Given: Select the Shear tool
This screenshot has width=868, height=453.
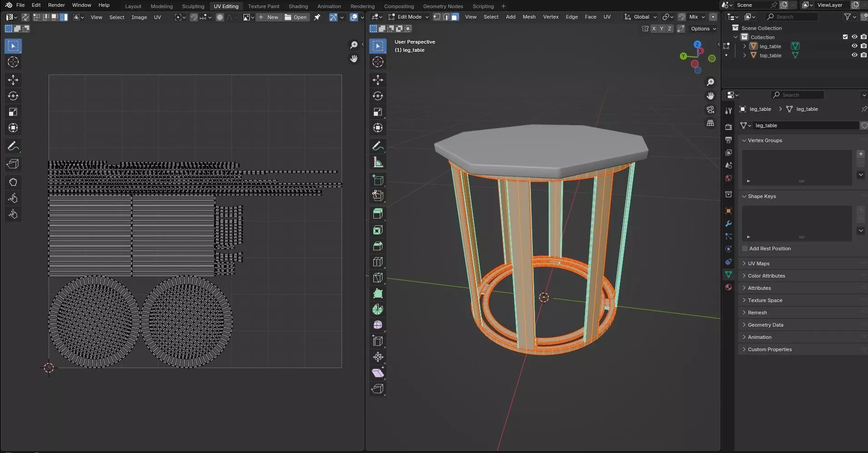Looking at the screenshot, I should click(x=378, y=373).
